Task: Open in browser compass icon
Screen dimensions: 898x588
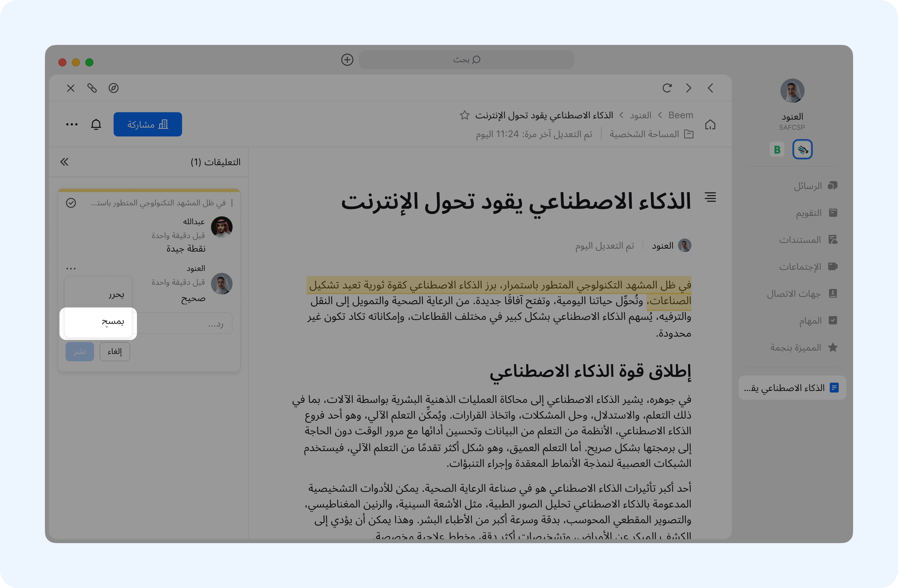Action: [x=114, y=88]
